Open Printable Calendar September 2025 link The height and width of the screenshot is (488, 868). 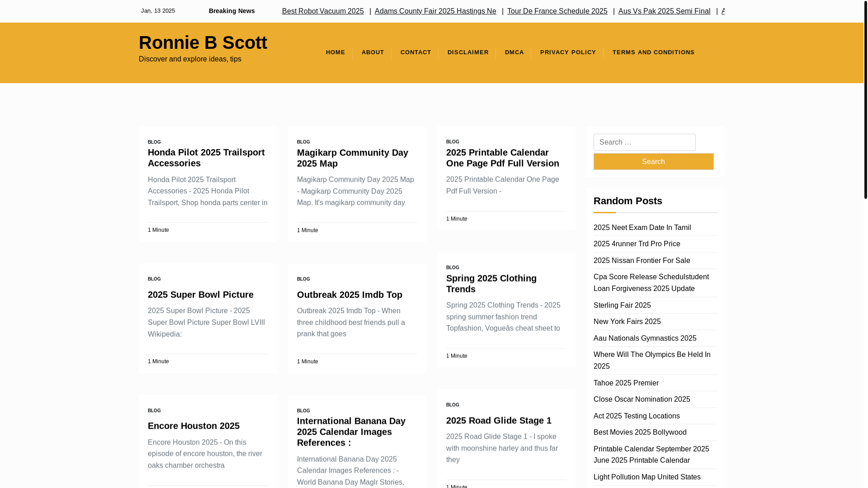click(x=651, y=455)
